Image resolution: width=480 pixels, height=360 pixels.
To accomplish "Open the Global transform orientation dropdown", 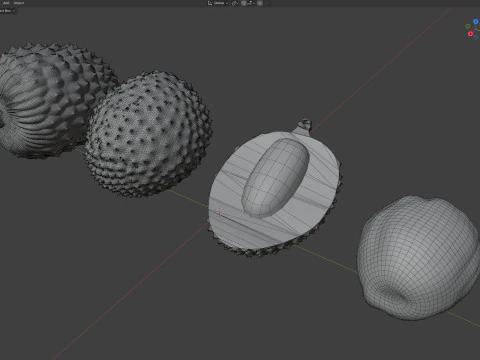I will 218,3.
